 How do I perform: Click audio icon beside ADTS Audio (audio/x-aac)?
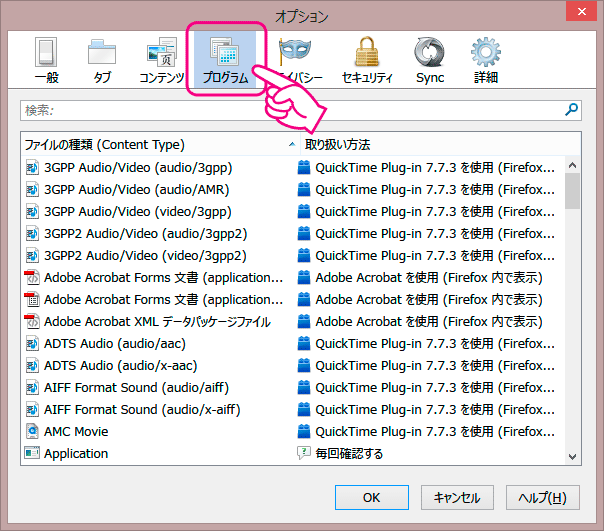32,365
